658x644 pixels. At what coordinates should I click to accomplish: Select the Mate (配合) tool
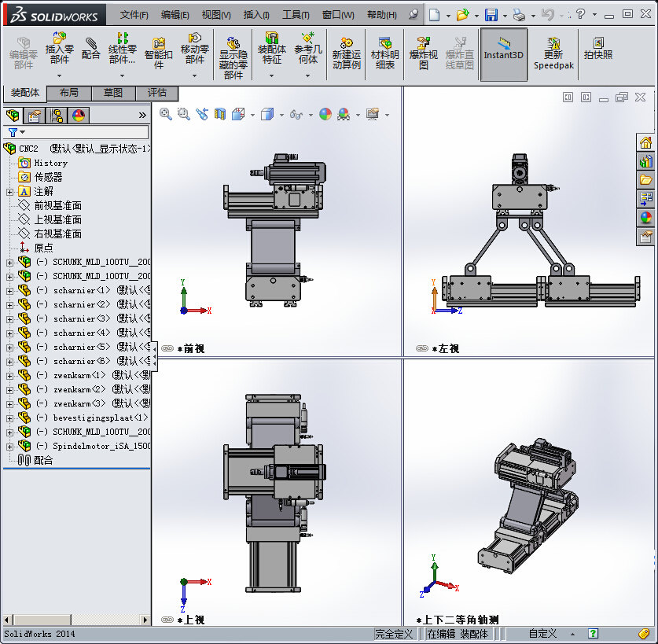click(91, 48)
